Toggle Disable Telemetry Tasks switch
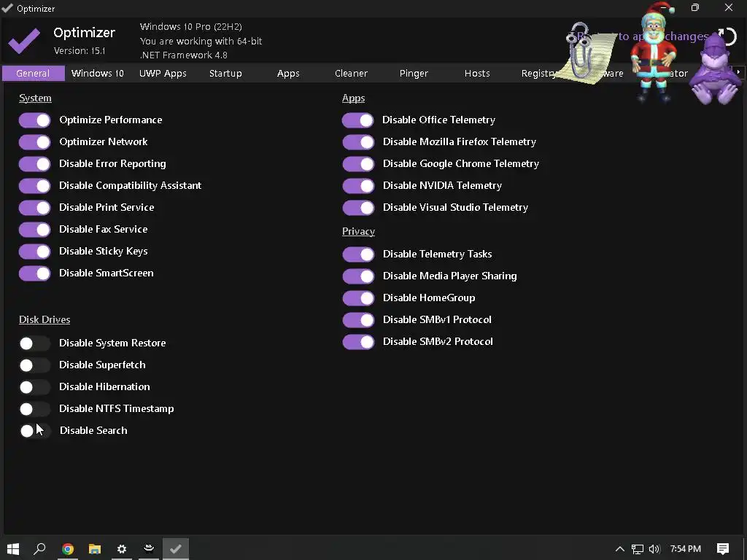The width and height of the screenshot is (747, 560). [x=358, y=254]
